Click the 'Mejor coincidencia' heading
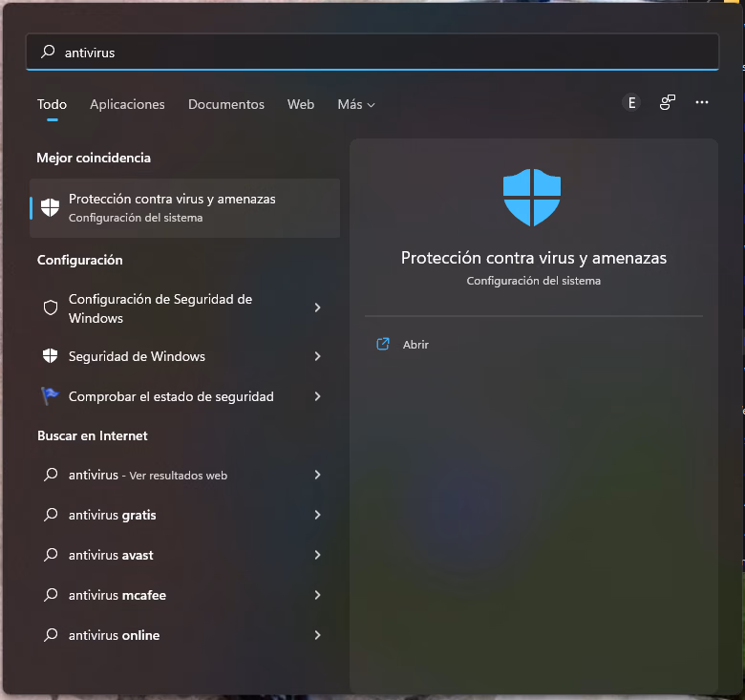 [x=94, y=159]
